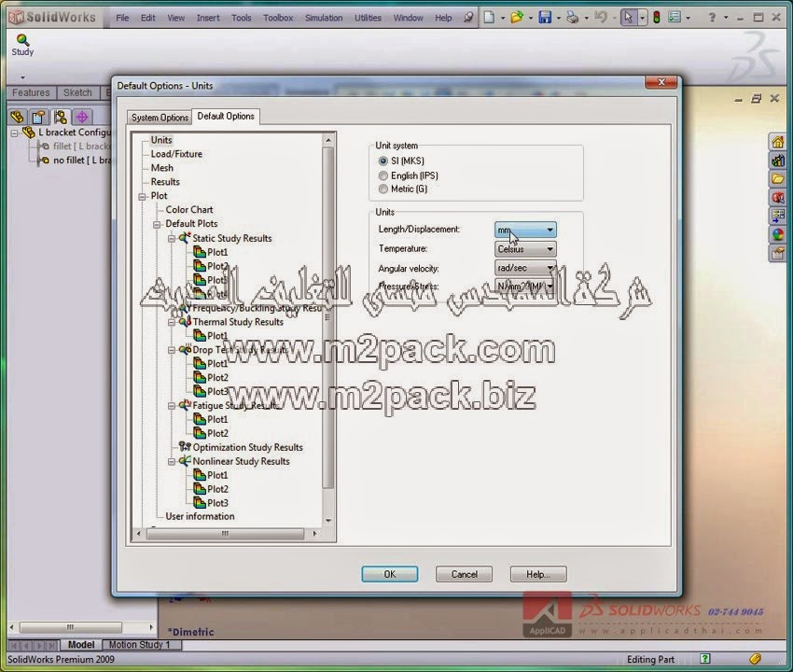This screenshot has height=672, width=793.
Task: Click the options tree vertical scrollbar
Action: 328,317
